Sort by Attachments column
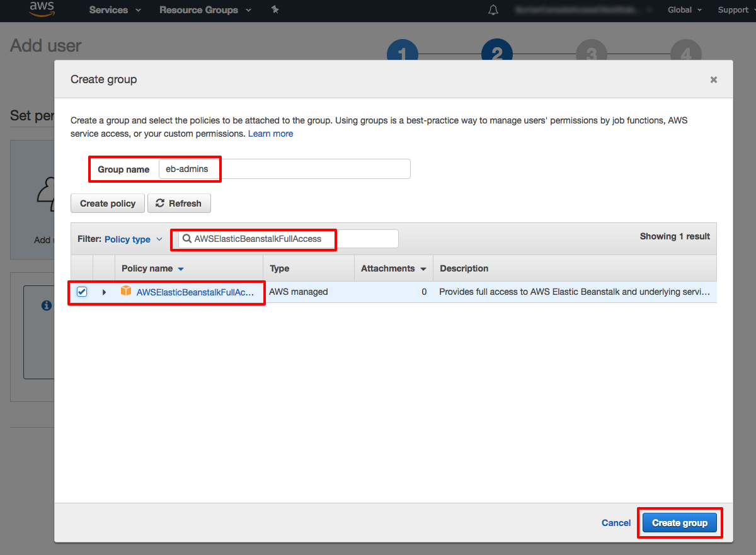 pyautogui.click(x=393, y=268)
